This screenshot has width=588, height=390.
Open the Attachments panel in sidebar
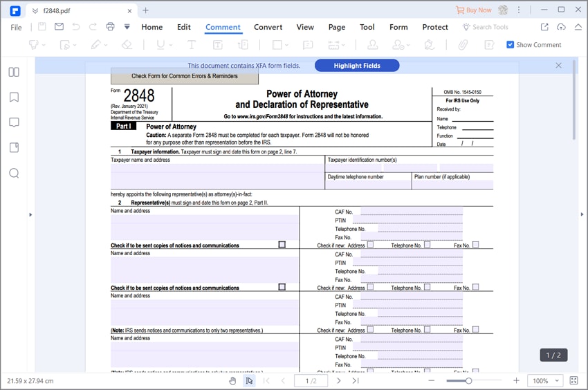[x=14, y=148]
